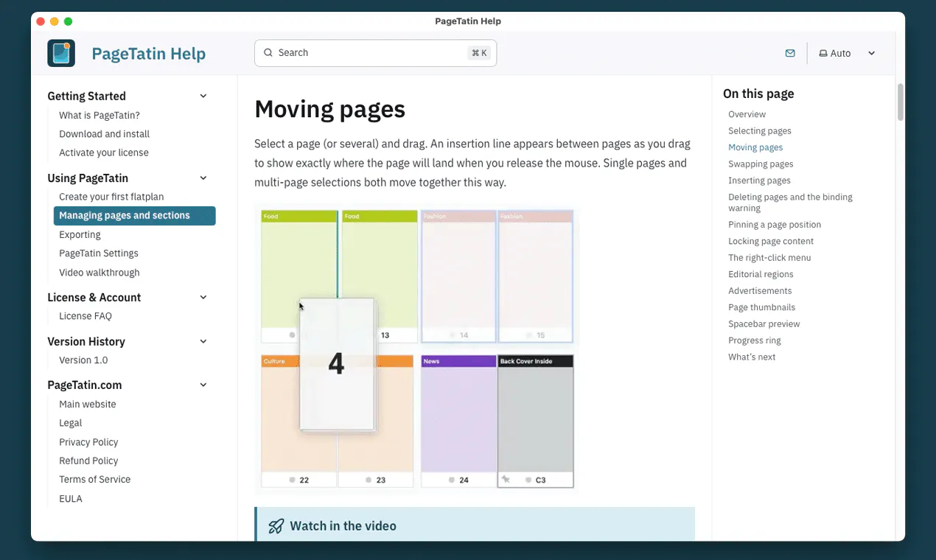The image size is (936, 560).
Task: Collapse the PageTatin.com section
Action: coord(203,385)
